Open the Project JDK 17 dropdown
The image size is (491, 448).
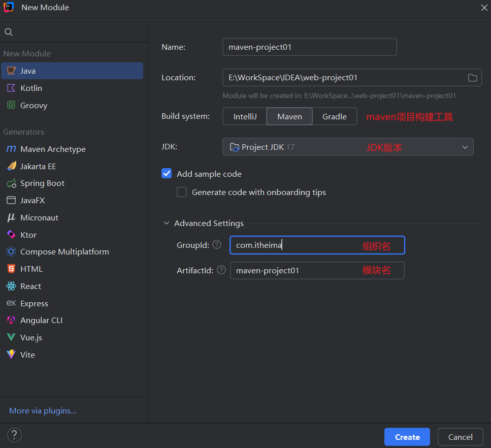pos(348,147)
